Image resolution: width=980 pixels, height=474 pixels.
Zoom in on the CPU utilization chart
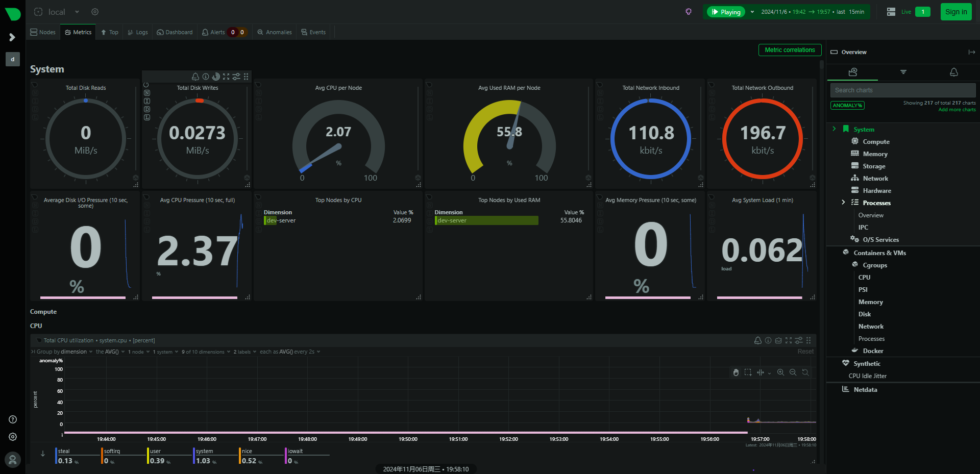pos(780,372)
